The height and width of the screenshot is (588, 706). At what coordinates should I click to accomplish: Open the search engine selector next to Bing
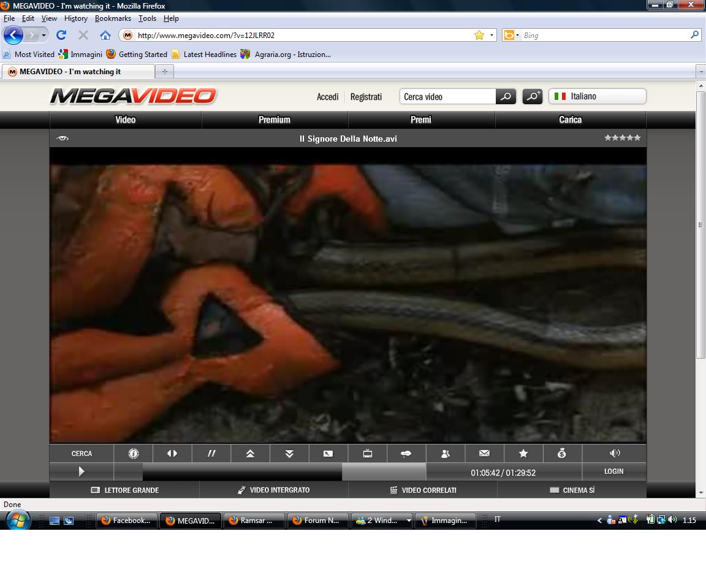511,36
